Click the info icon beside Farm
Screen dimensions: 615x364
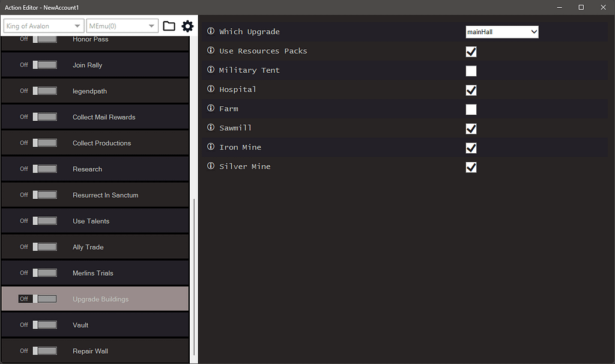pos(210,108)
